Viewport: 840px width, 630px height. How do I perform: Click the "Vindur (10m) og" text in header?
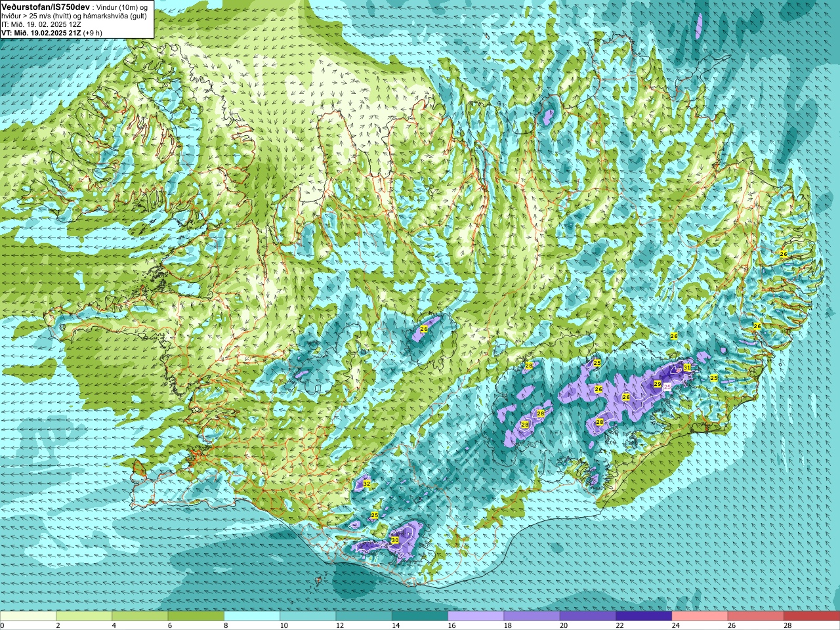123,7
